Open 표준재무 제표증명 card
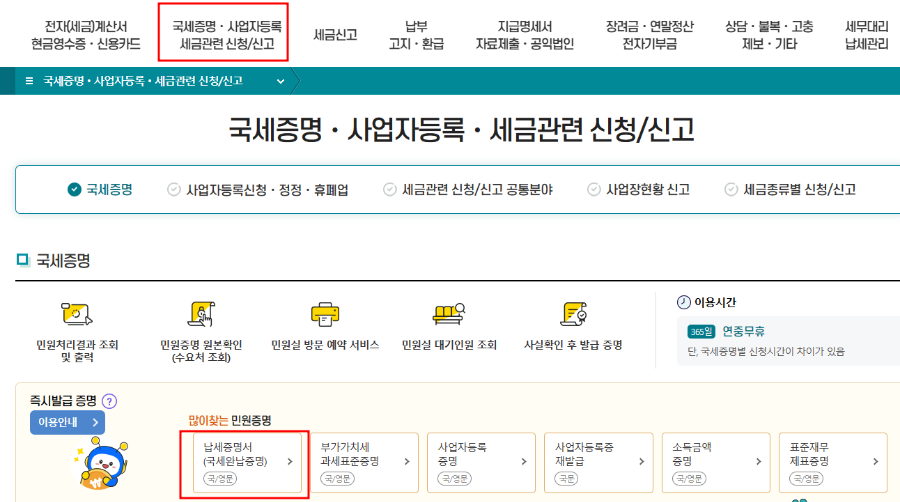Screen dimensions: 900x502 (x=833, y=462)
